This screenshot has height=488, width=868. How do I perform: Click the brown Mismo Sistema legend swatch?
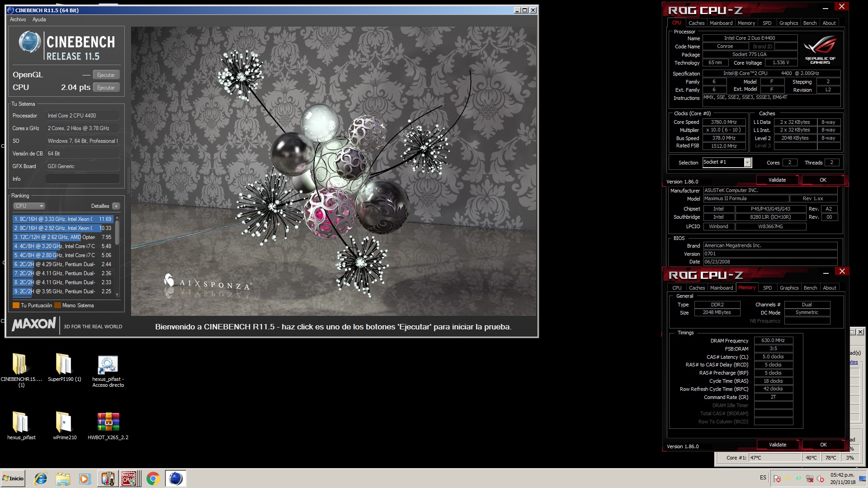point(57,305)
